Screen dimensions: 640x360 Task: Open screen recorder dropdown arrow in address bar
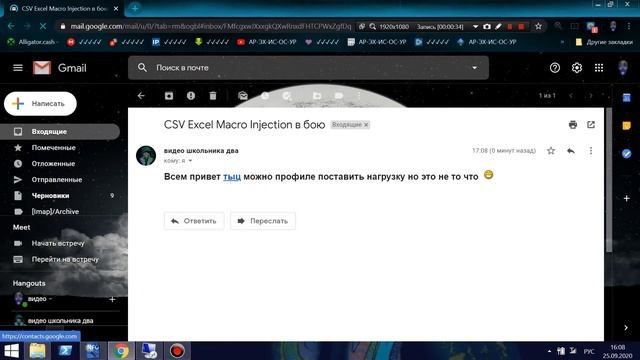coord(475,27)
